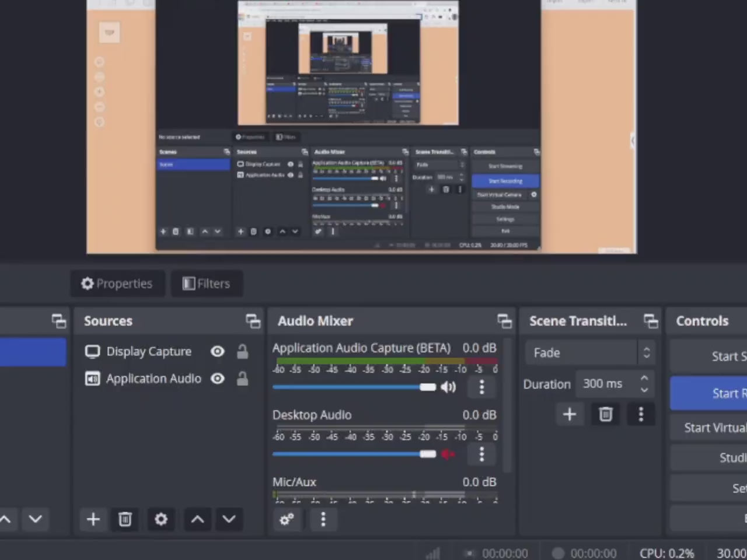
Task: Open Application Audio Capture options menu
Action: point(481,387)
